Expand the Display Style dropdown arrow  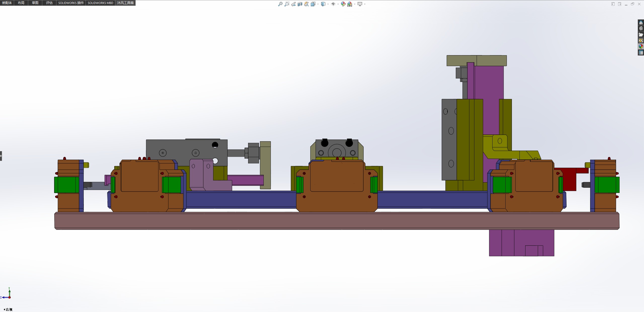[x=328, y=4]
